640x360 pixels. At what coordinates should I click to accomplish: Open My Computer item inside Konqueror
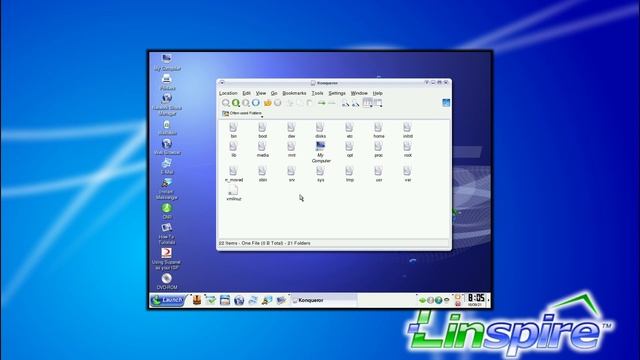point(321,152)
